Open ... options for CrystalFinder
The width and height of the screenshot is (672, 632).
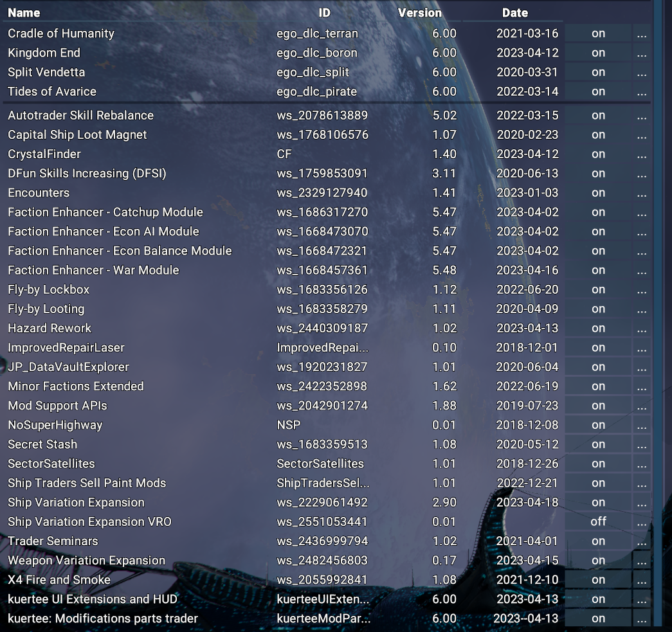pos(642,154)
